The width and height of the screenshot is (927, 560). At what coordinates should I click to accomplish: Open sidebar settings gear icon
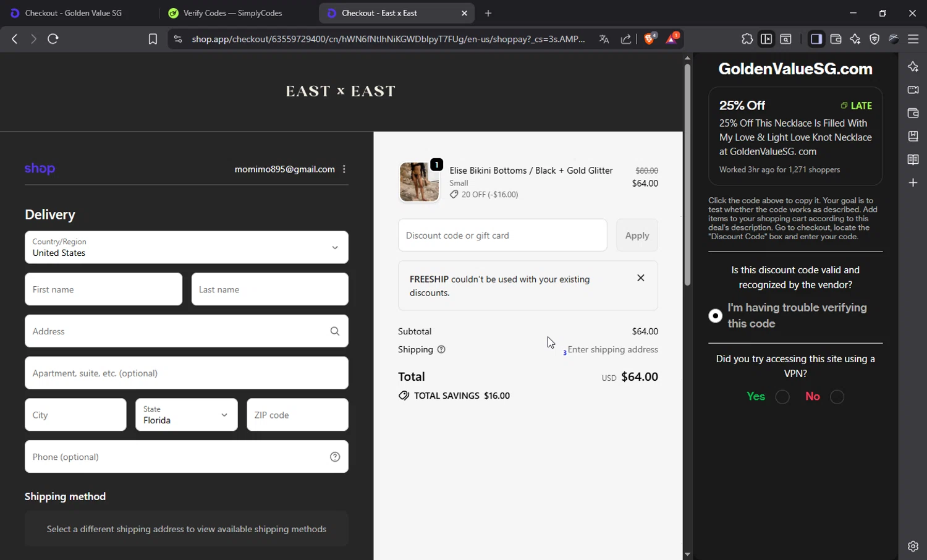coord(913,546)
